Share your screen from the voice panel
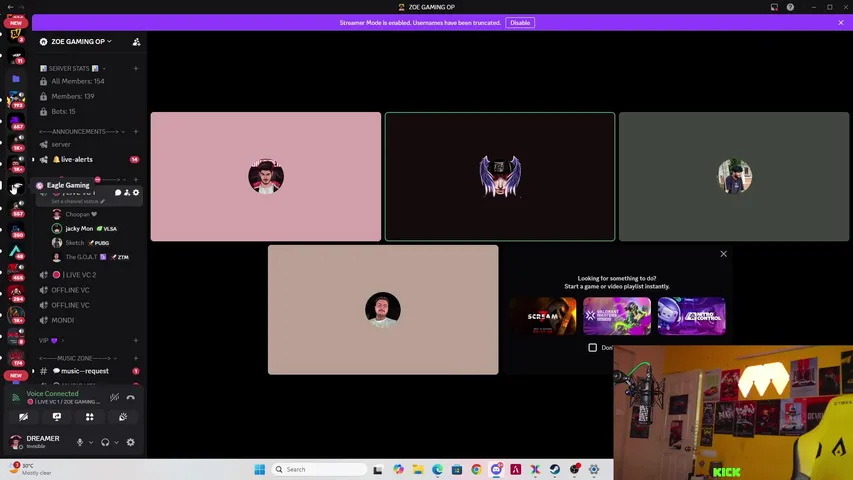This screenshot has height=480, width=853. point(57,417)
